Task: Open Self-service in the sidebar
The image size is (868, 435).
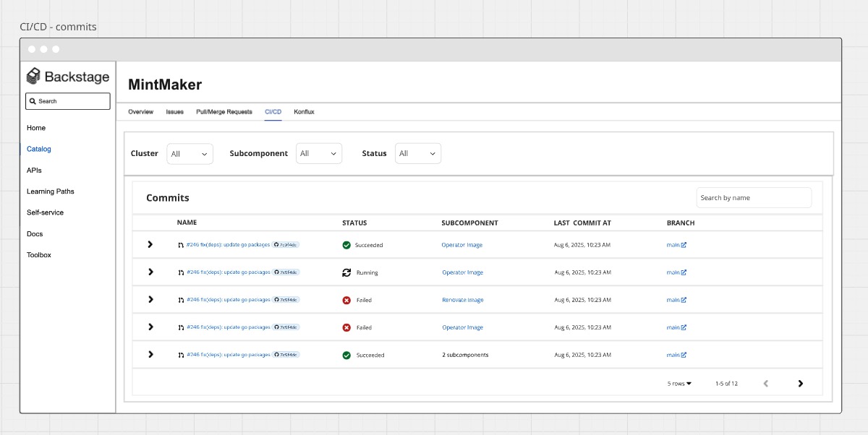Action: click(x=45, y=212)
